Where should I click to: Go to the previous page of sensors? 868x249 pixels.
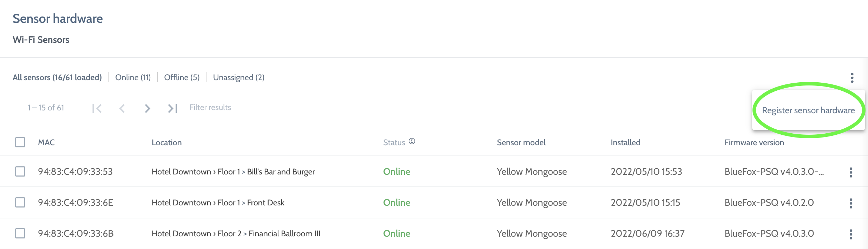tap(122, 108)
